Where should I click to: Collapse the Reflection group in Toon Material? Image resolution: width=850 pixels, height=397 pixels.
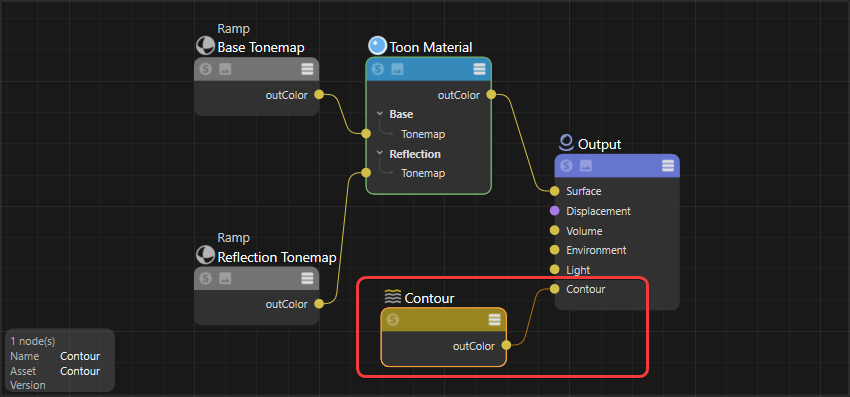(379, 154)
